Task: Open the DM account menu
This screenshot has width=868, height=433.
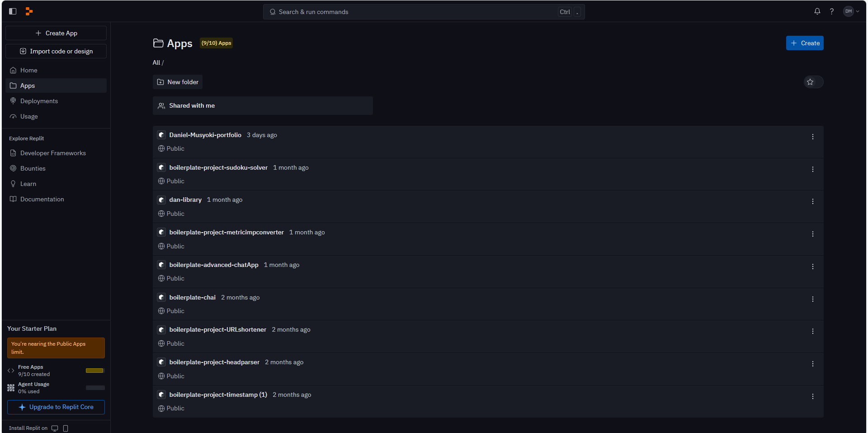Action: click(x=851, y=11)
